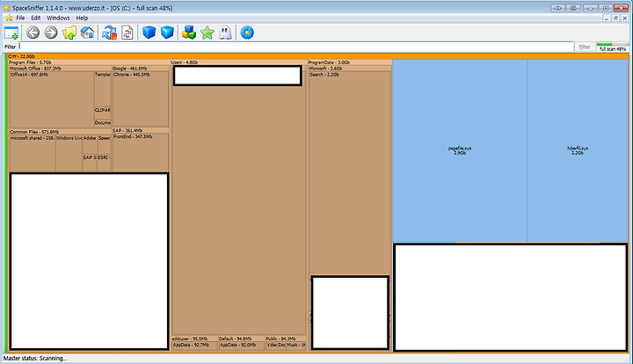Open the Edit menu

click(x=36, y=18)
